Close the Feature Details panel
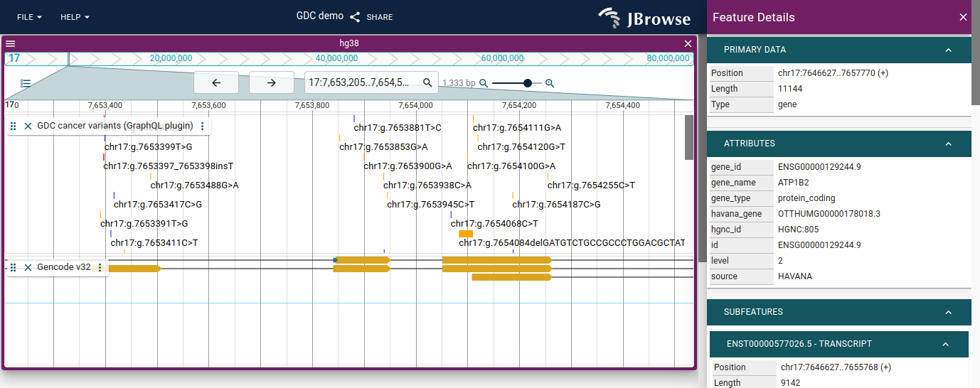This screenshot has height=388, width=980. pyautogui.click(x=963, y=17)
